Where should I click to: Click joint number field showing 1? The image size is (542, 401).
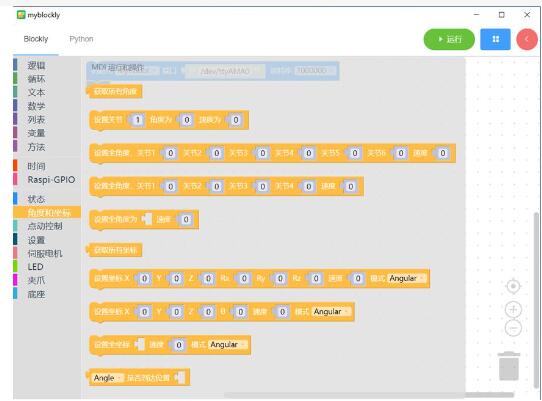click(x=138, y=120)
